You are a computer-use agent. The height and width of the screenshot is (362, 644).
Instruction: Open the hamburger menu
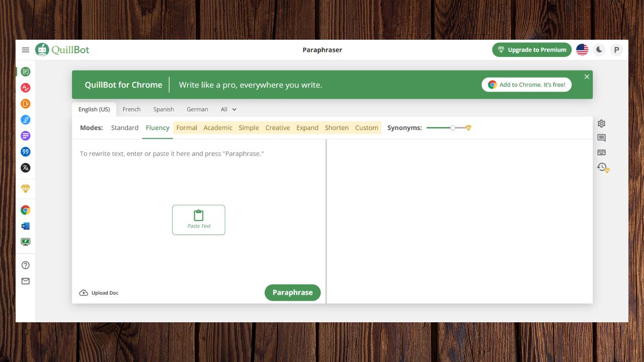pos(26,50)
